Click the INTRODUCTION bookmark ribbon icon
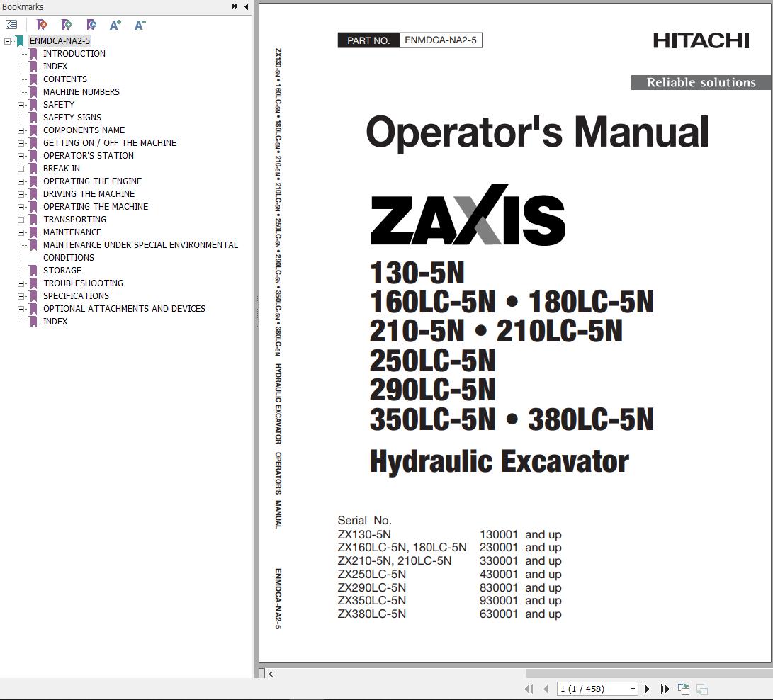 coord(33,54)
